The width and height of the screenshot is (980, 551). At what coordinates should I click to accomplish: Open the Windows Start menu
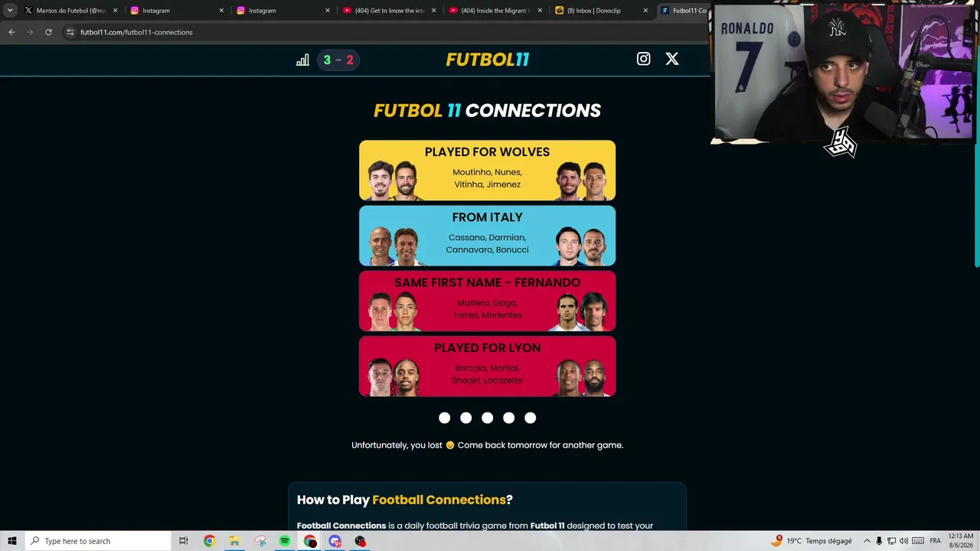pyautogui.click(x=11, y=541)
